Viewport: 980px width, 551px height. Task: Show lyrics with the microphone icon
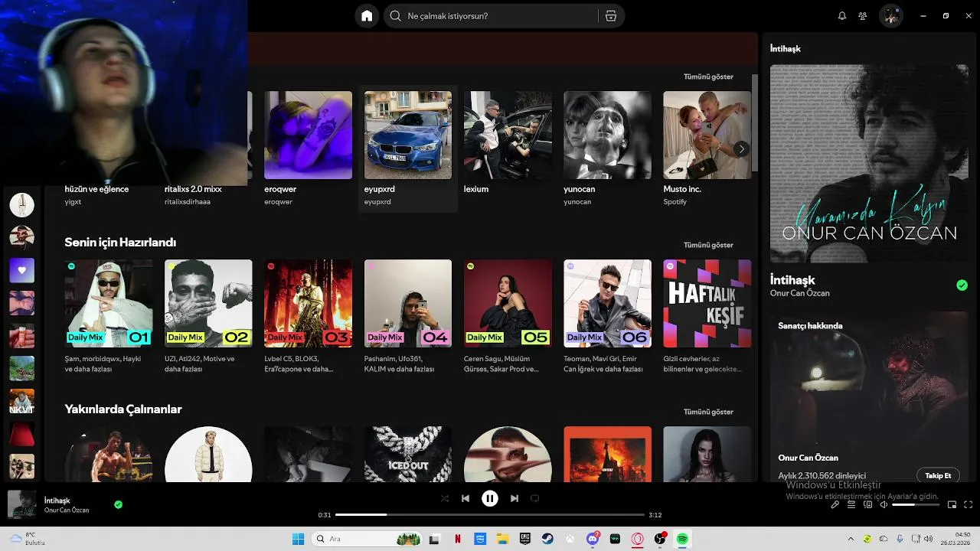(x=835, y=505)
